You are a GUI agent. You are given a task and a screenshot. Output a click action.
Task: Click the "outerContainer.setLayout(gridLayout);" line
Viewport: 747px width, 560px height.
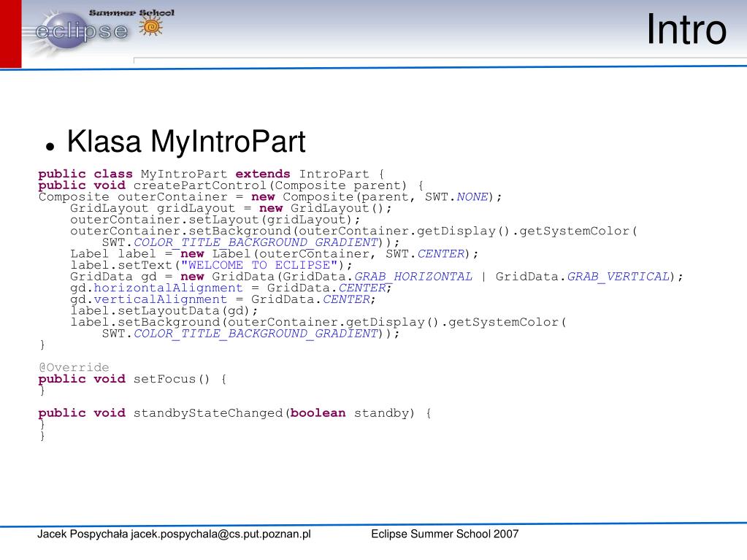(215, 220)
